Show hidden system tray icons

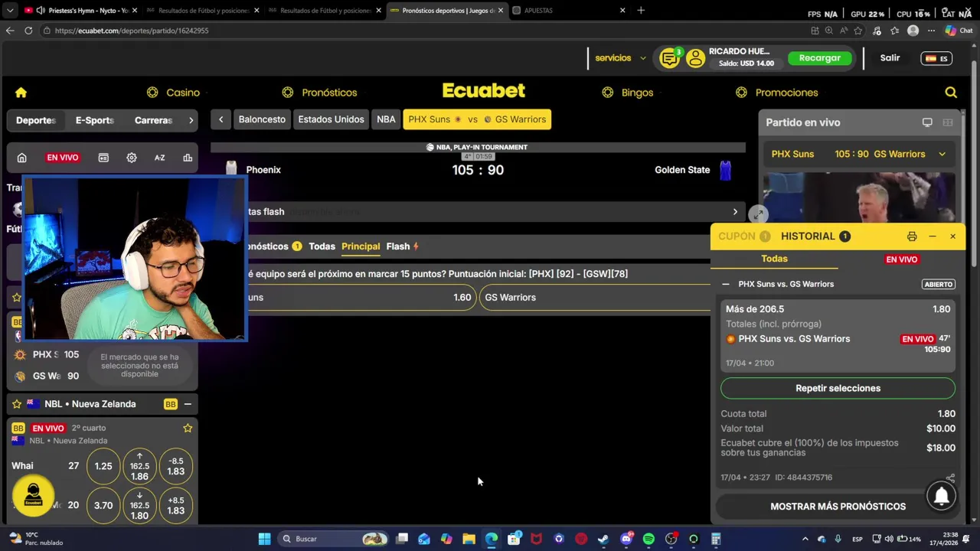tap(805, 539)
